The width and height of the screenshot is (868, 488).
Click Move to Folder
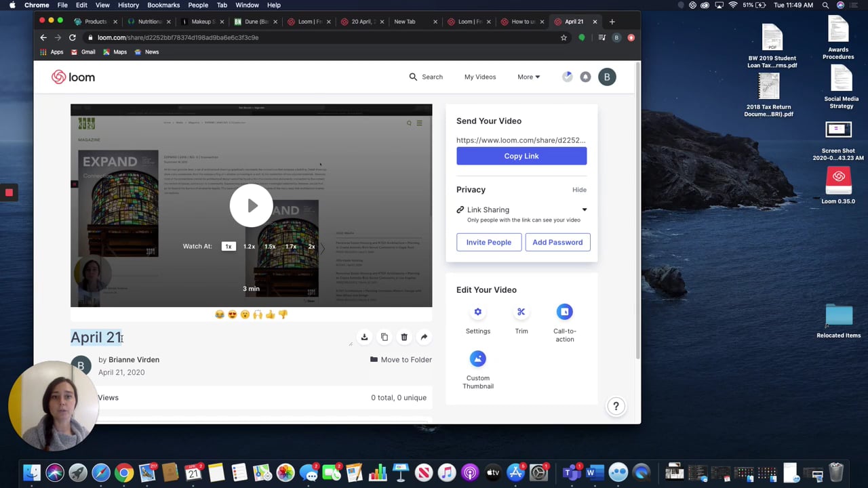click(401, 360)
